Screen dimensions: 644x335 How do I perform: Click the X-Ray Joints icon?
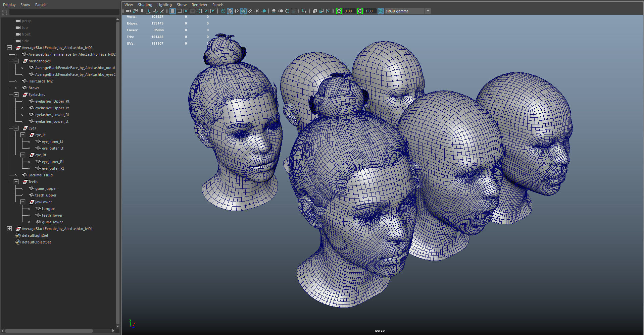click(x=328, y=11)
